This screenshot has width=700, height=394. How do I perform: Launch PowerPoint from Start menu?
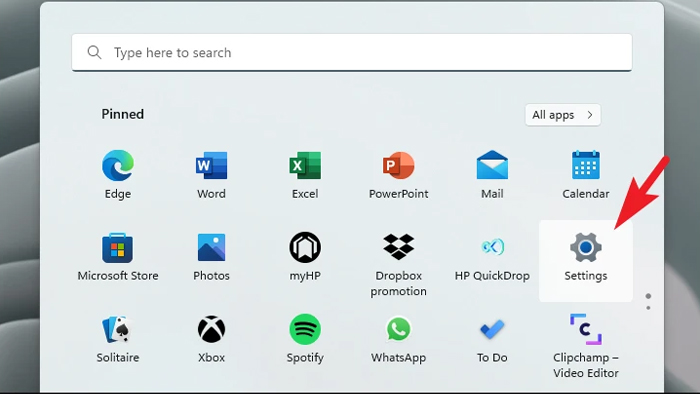[x=399, y=175]
